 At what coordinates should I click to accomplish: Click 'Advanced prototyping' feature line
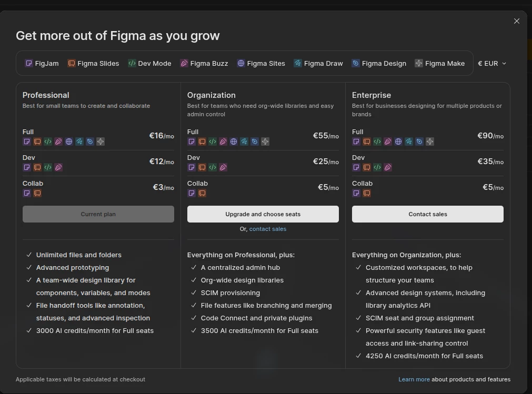tap(73, 268)
